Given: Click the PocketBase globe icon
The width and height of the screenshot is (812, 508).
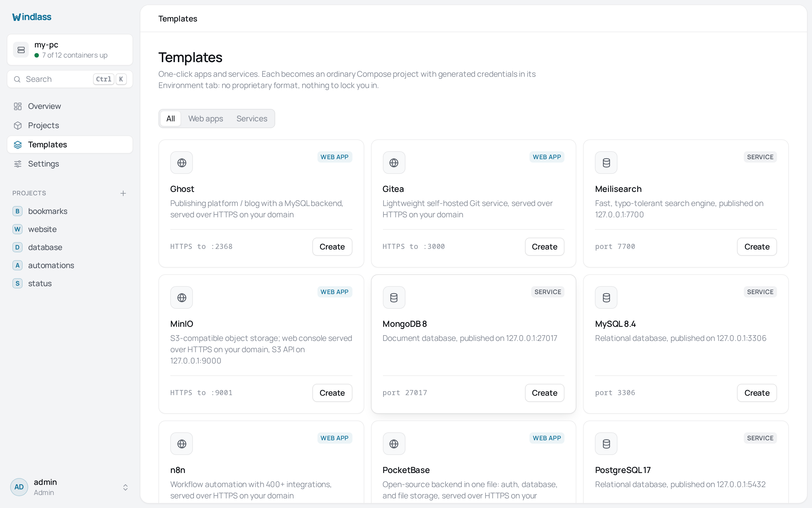Looking at the screenshot, I should coord(394,444).
